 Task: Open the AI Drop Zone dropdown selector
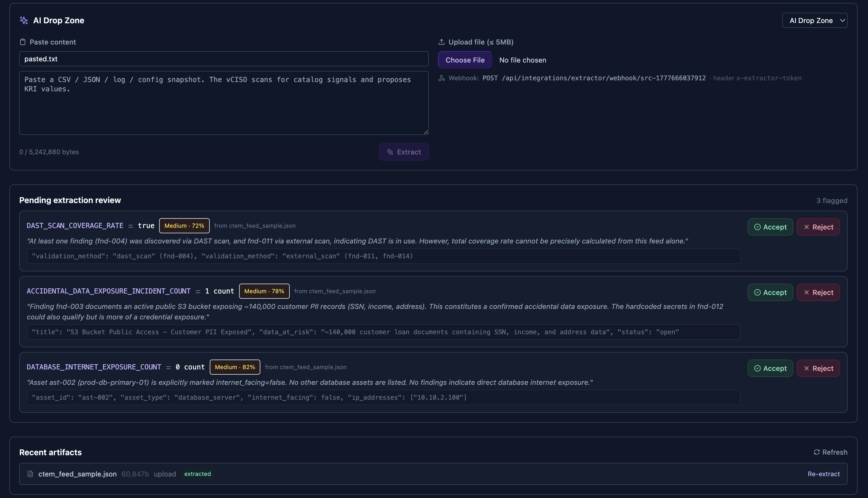click(815, 21)
